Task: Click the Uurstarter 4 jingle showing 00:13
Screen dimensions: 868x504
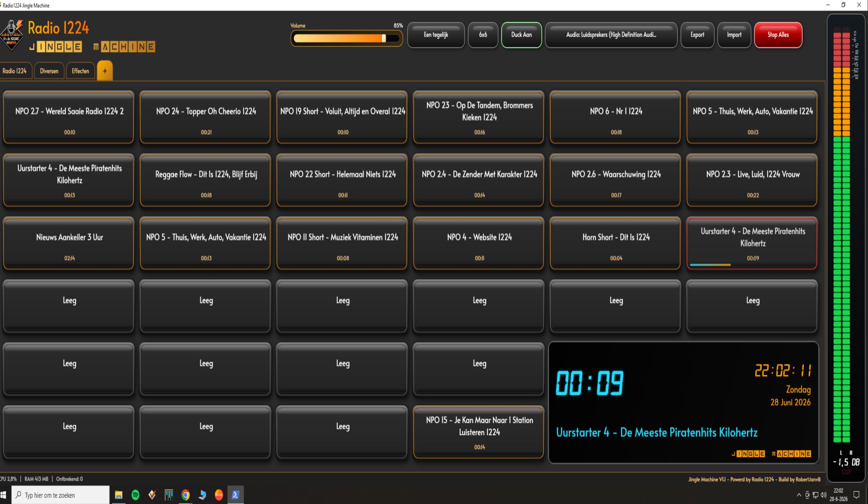Action: (68, 180)
